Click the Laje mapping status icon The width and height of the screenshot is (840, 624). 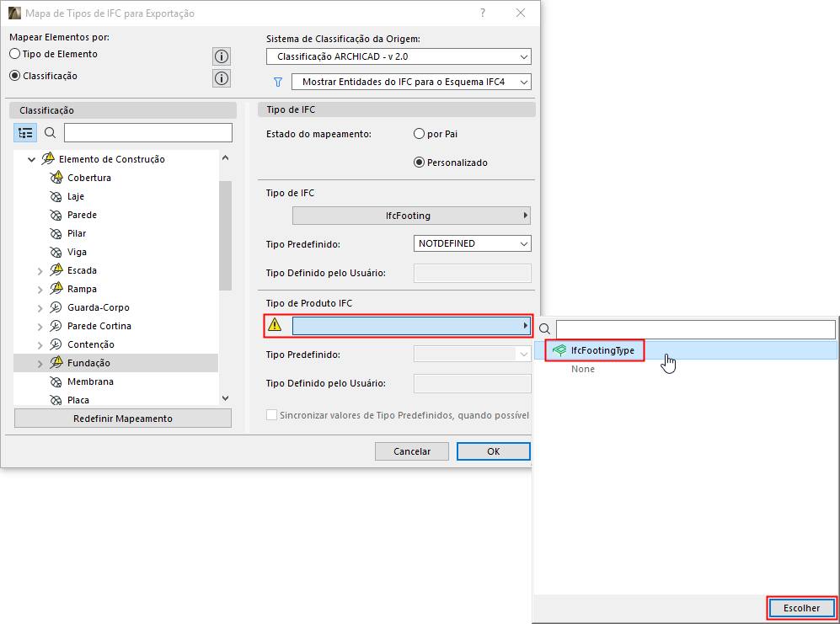56,196
